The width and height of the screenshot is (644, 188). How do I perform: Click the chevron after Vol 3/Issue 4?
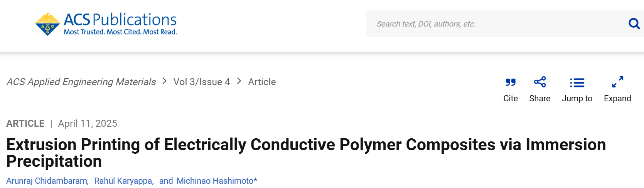pos(239,81)
